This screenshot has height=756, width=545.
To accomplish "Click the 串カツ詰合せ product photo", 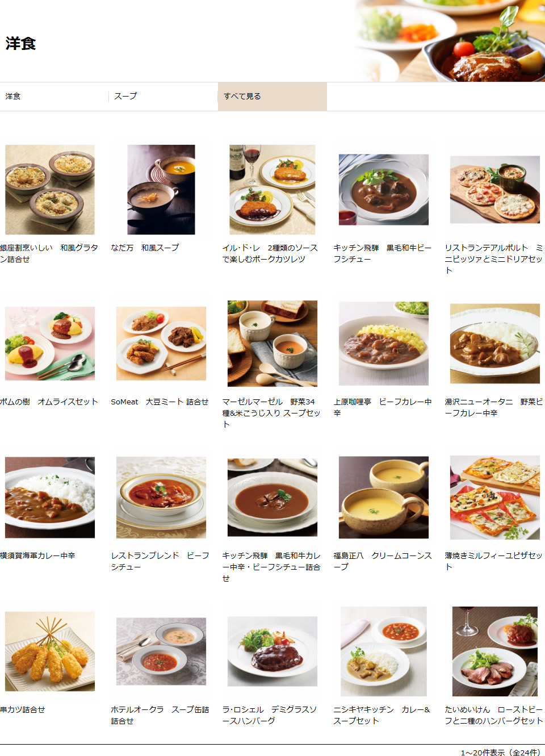I will [50, 651].
